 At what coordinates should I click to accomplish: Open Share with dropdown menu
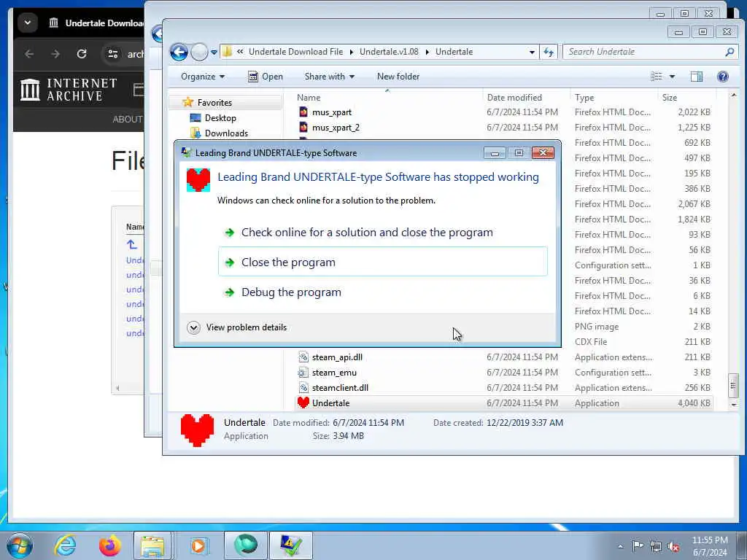(x=329, y=77)
